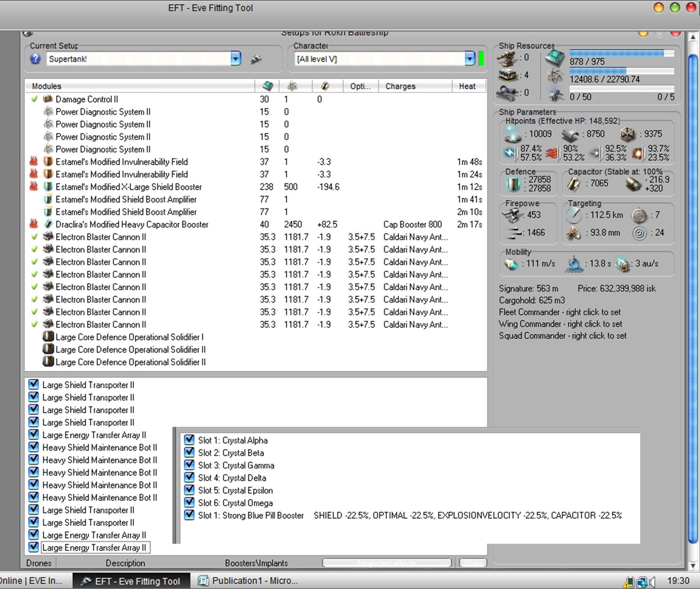Disable Slot 6: Crystal Omega implant
The width and height of the screenshot is (700, 589).
[189, 502]
